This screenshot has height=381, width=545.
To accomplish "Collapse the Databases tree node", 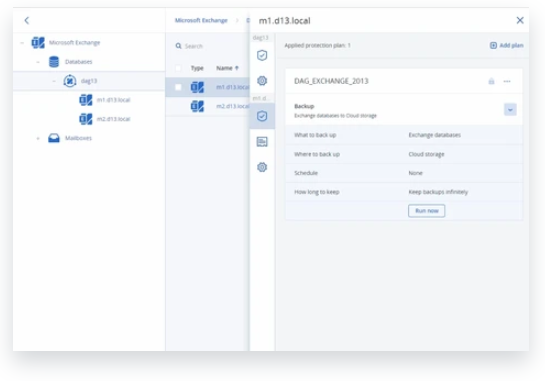I will (x=38, y=62).
